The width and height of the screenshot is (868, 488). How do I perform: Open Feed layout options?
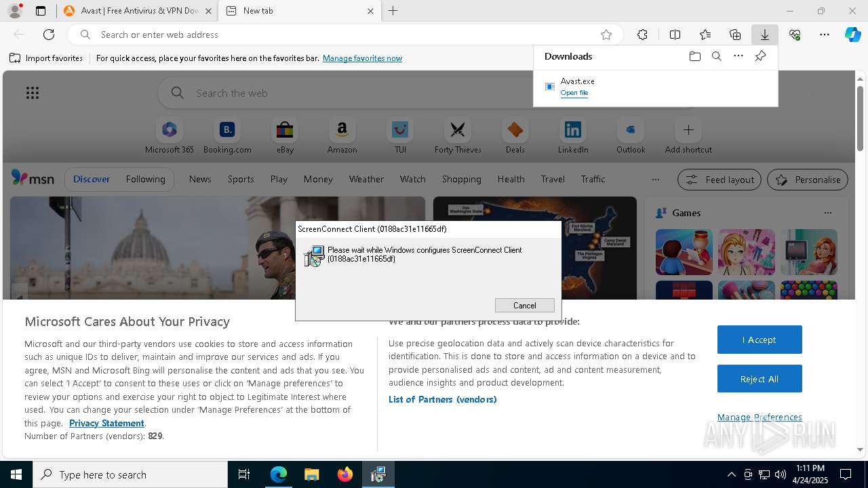click(x=719, y=180)
